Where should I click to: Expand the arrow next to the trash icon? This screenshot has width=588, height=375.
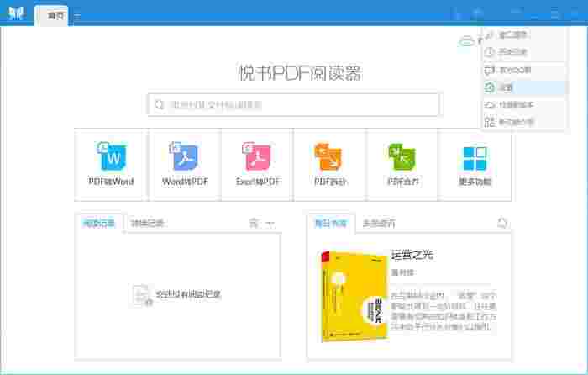click(270, 224)
